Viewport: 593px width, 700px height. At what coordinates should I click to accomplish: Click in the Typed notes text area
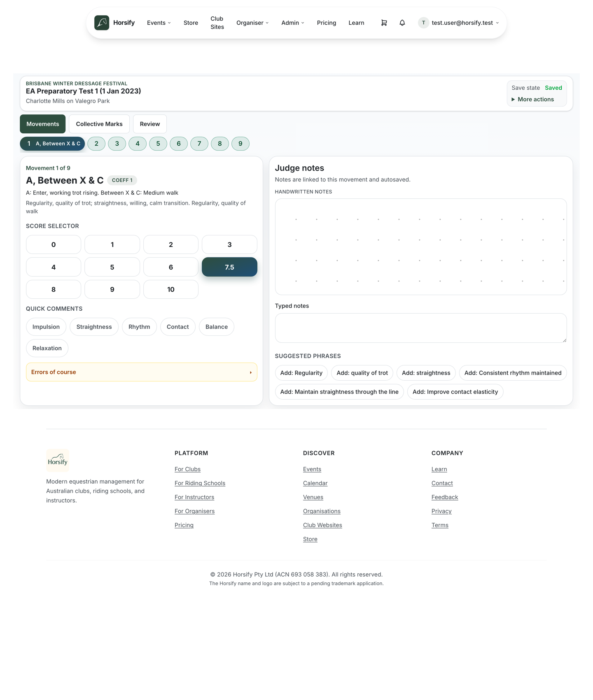tap(421, 328)
